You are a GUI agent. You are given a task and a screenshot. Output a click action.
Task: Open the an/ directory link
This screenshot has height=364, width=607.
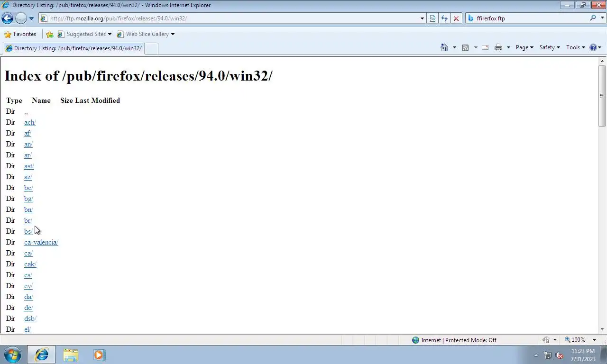(x=28, y=145)
